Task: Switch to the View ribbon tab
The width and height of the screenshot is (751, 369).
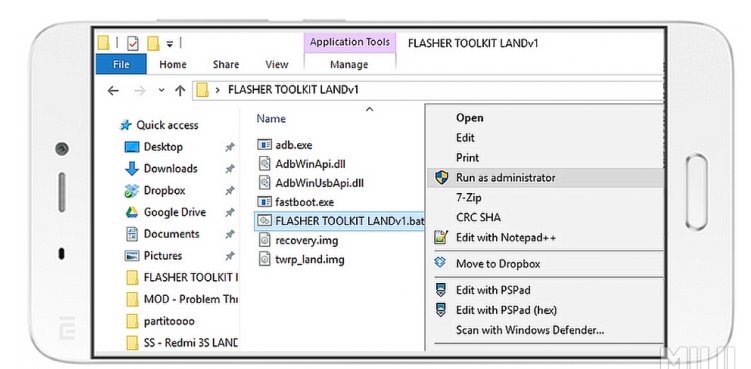Action: 276,64
